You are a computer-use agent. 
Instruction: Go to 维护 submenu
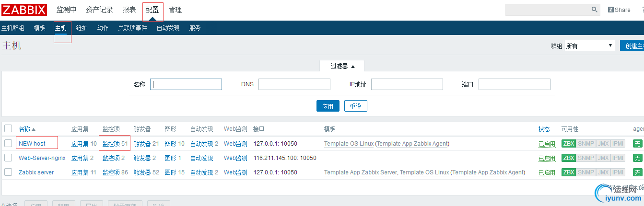pyautogui.click(x=82, y=28)
